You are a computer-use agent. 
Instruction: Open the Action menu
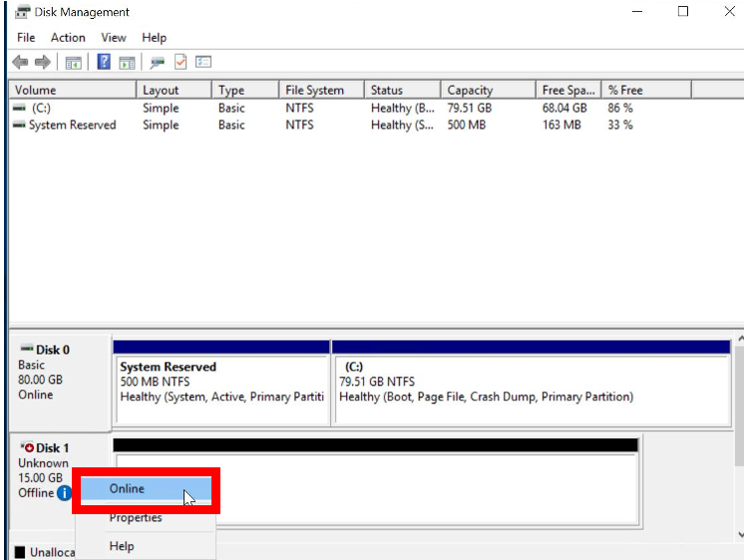pyautogui.click(x=68, y=38)
